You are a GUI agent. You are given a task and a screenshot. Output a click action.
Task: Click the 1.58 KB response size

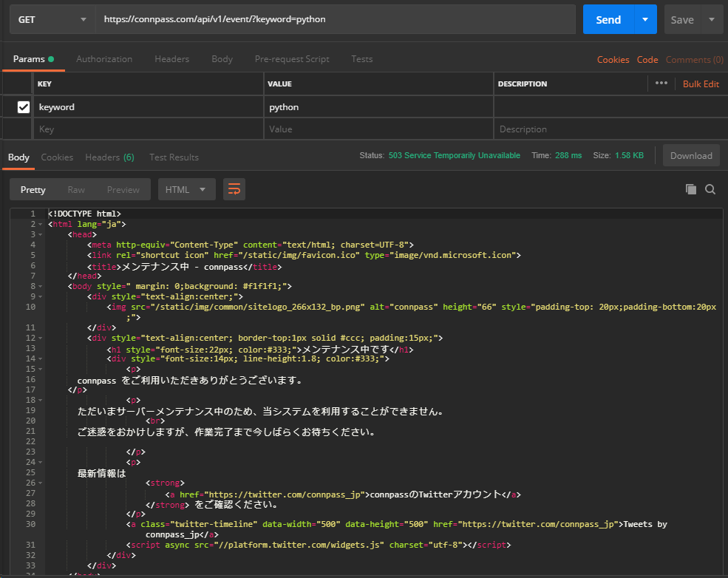(x=629, y=155)
